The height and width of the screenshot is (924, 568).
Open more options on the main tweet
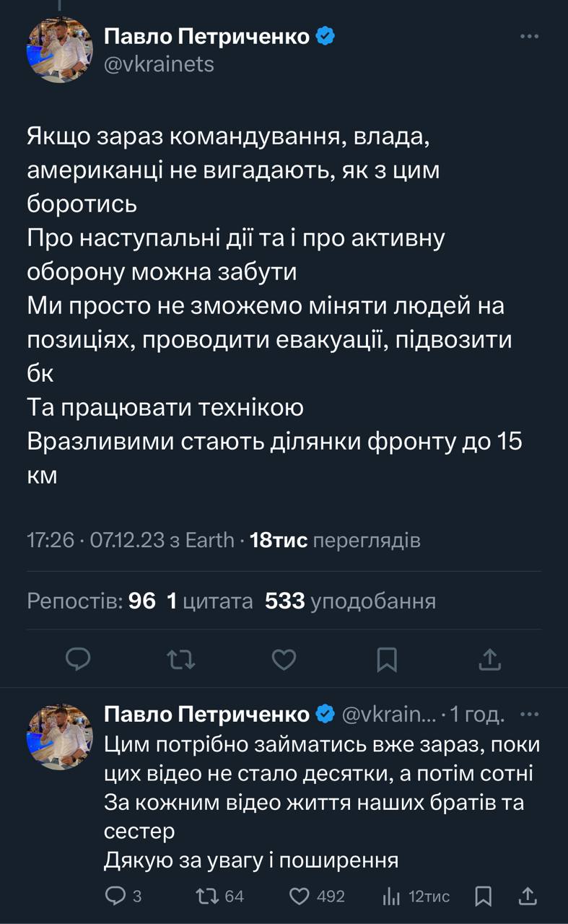point(529,36)
